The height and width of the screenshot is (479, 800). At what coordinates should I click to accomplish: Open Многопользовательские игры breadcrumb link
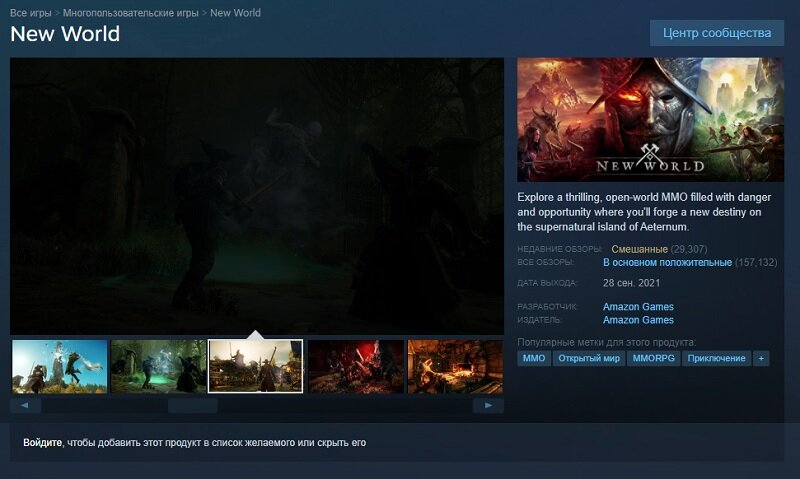tap(131, 13)
